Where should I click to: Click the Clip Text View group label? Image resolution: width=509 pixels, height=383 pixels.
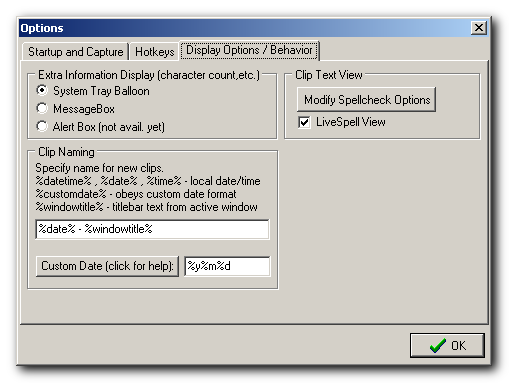click(329, 75)
